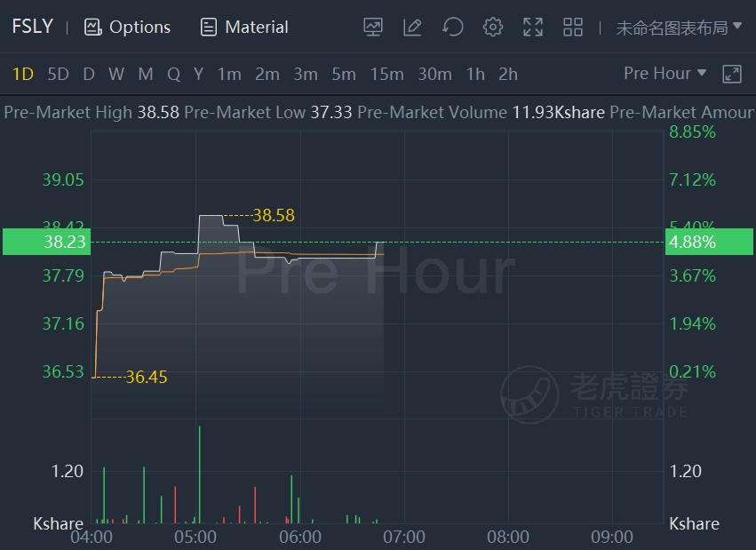This screenshot has width=756, height=550.
Task: Switch to weekly W period
Action: click(x=116, y=75)
